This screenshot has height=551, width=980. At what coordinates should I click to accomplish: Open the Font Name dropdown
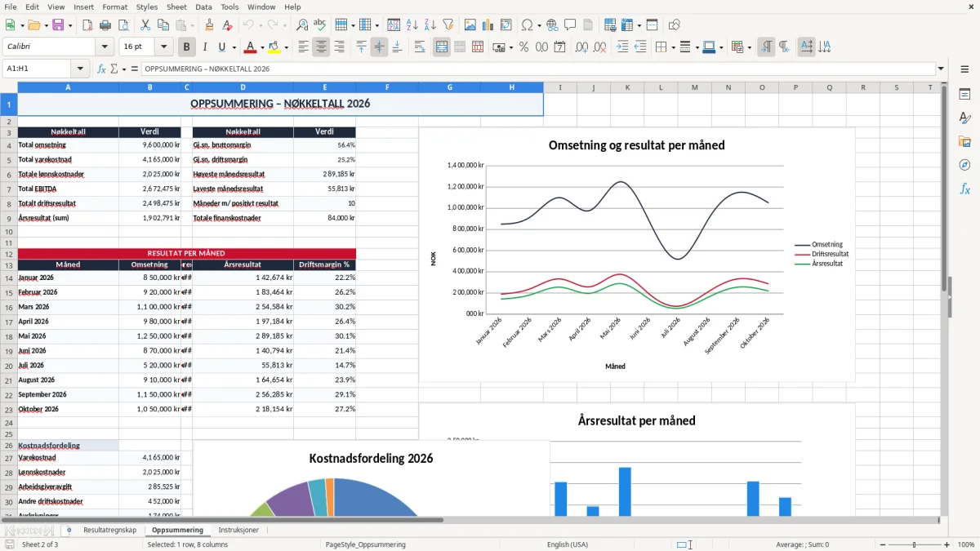click(x=104, y=47)
